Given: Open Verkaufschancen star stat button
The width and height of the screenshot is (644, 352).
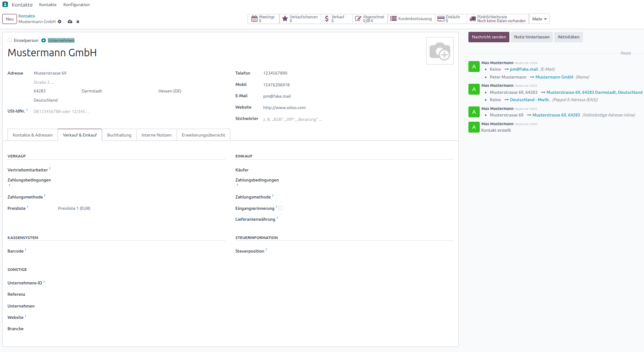Looking at the screenshot, I should coord(300,19).
